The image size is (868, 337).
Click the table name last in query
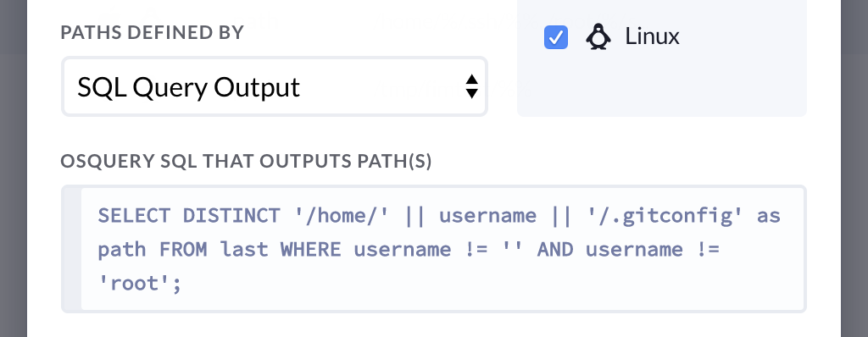pyautogui.click(x=244, y=250)
